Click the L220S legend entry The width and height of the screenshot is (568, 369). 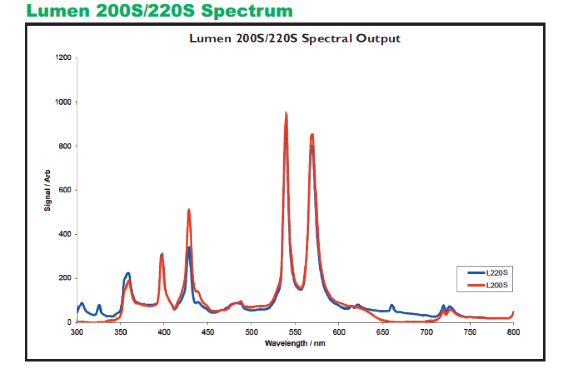click(x=488, y=273)
